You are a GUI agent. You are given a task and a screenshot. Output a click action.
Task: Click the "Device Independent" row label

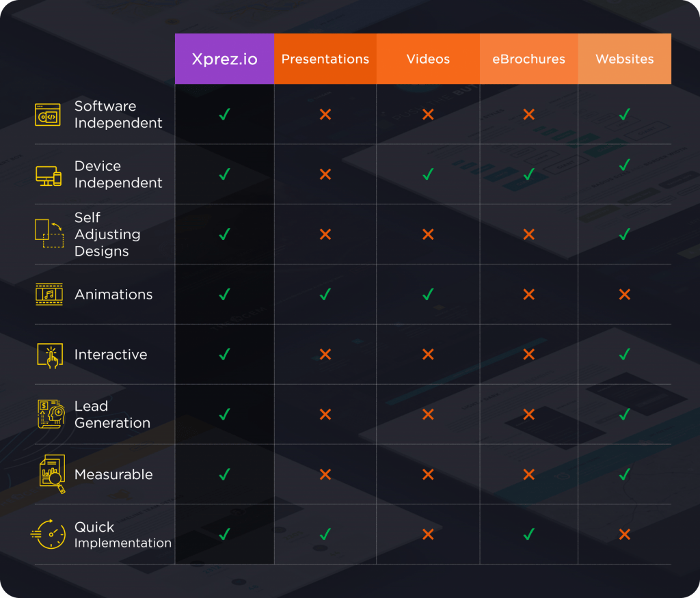tap(118, 174)
